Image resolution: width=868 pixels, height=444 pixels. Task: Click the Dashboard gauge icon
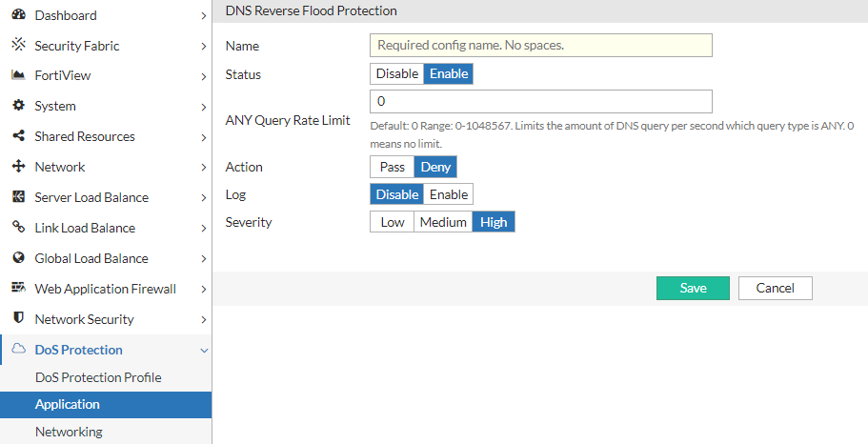click(17, 15)
